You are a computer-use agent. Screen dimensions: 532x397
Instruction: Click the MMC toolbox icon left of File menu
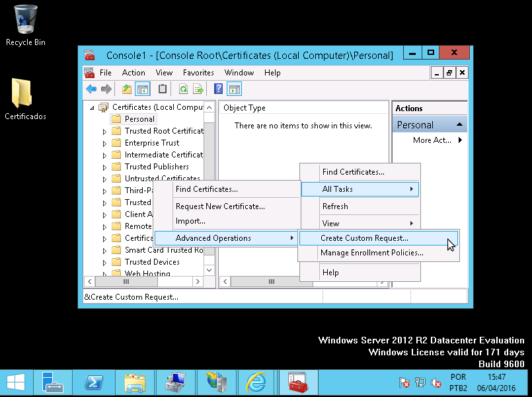pos(89,73)
